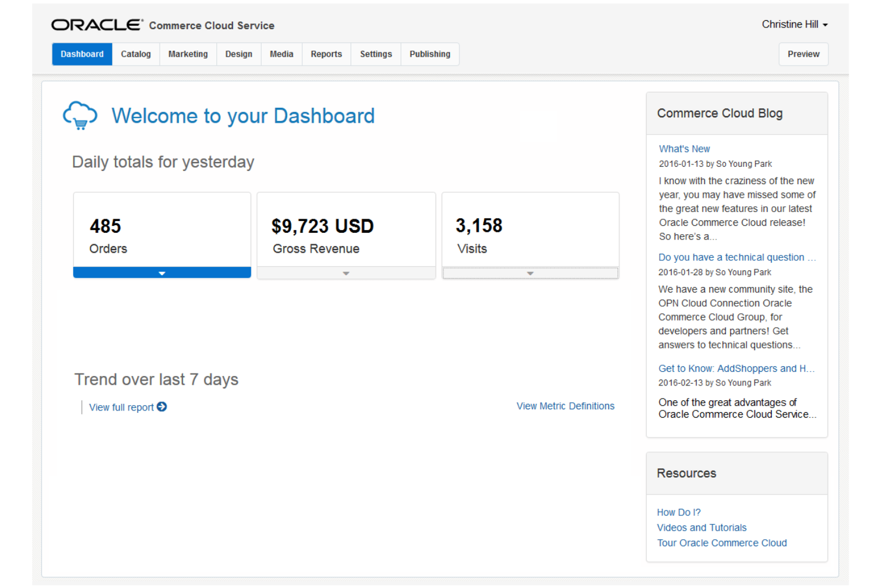Open View Metric Definitions link

566,406
